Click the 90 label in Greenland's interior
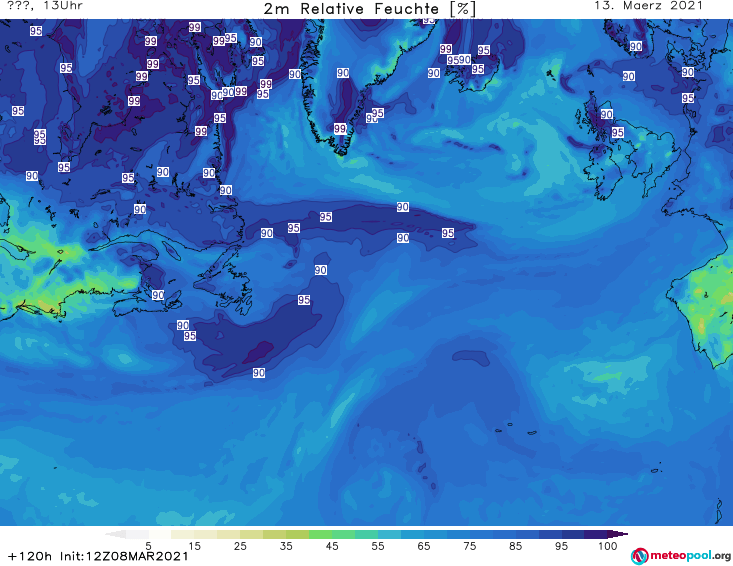733x566 pixels. (x=343, y=73)
